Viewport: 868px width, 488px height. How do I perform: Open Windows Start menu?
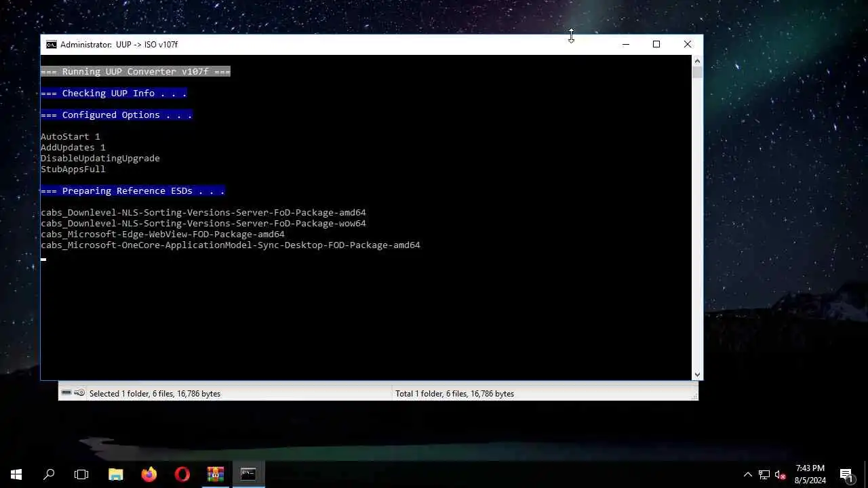tap(16, 474)
